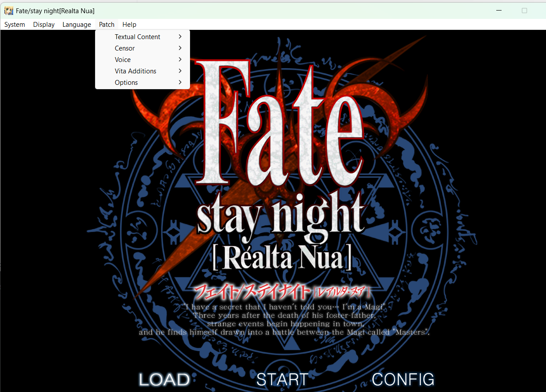Minimize the Fate/stay night window
Viewport: 546px width, 392px height.
(499, 11)
